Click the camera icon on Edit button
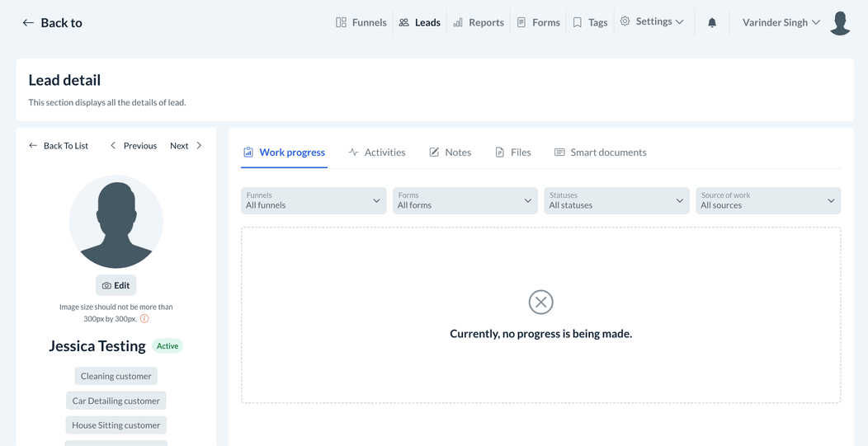Viewport: 868px width, 446px height. pyautogui.click(x=106, y=286)
